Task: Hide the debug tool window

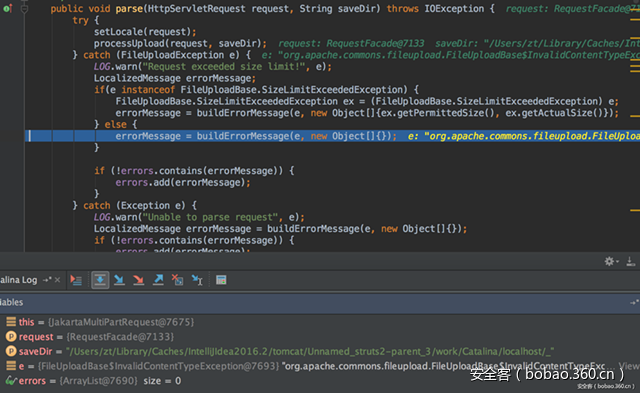Action: [631, 261]
